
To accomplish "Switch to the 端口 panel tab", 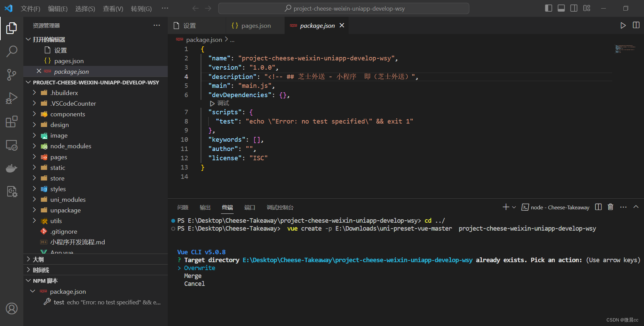I will tap(250, 207).
